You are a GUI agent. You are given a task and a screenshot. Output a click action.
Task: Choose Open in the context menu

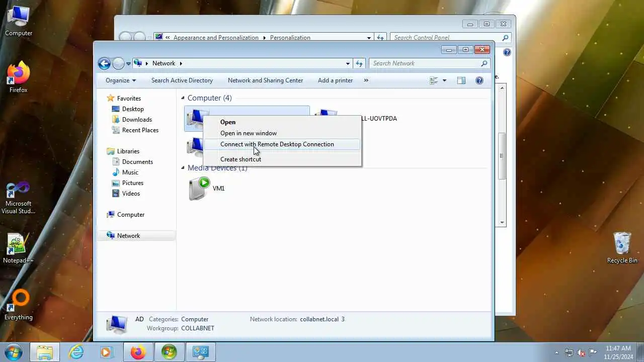pos(282,122)
